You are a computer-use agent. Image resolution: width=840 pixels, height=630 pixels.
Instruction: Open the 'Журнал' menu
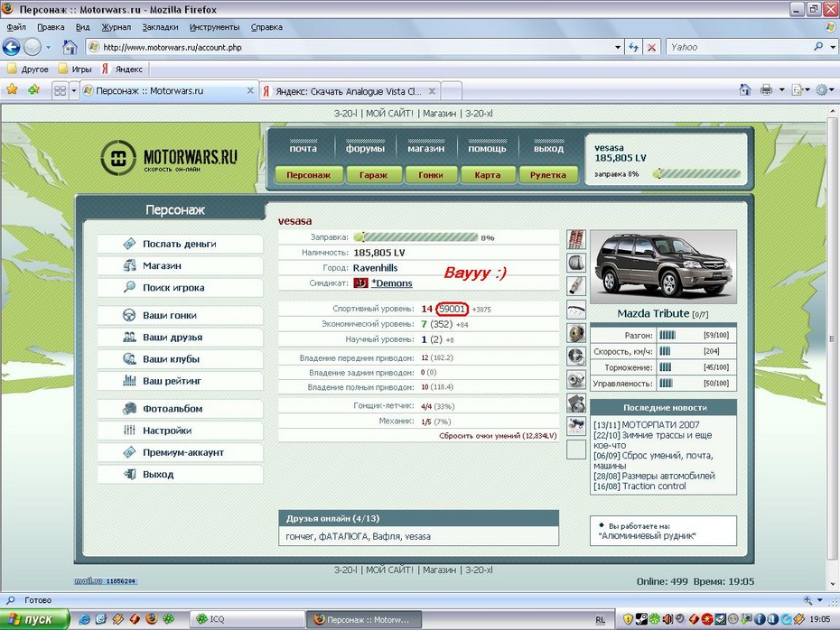pyautogui.click(x=116, y=27)
